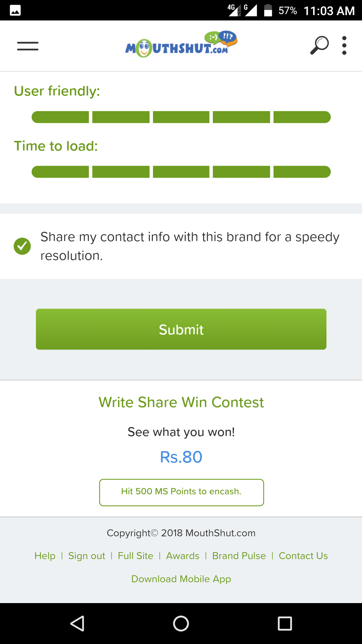362x644 pixels.
Task: Sign out via the footer link
Action: click(x=86, y=556)
